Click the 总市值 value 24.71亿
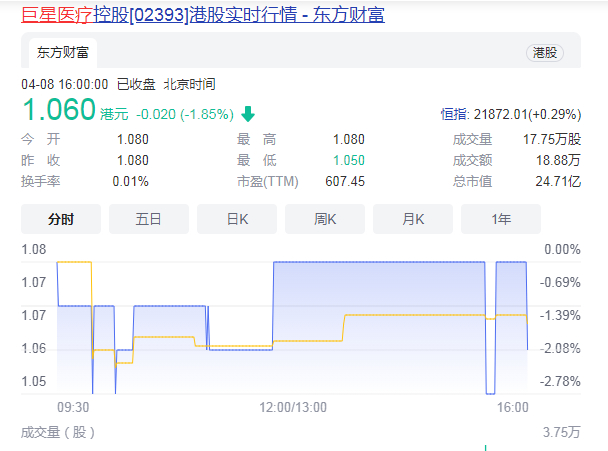Image resolution: width=608 pixels, height=451 pixels. (x=558, y=181)
